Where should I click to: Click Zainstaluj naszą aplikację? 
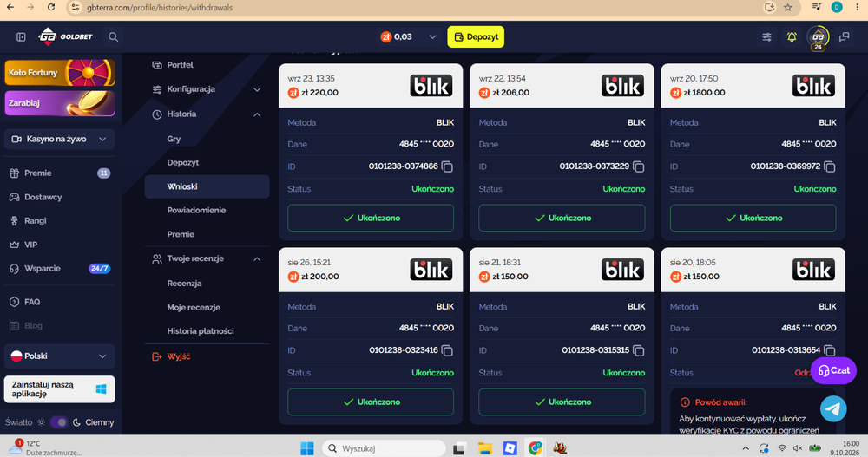coord(59,389)
